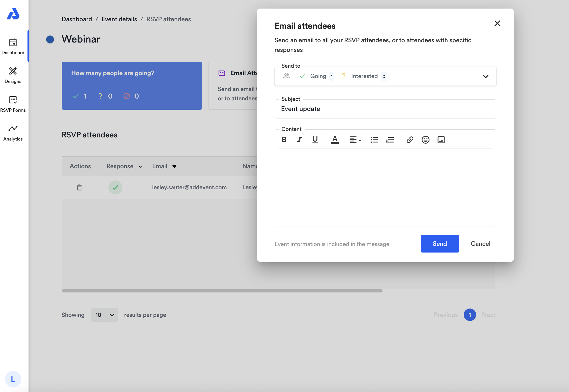Apply italic formatting in the editor
This screenshot has width=569, height=392.
tap(299, 140)
